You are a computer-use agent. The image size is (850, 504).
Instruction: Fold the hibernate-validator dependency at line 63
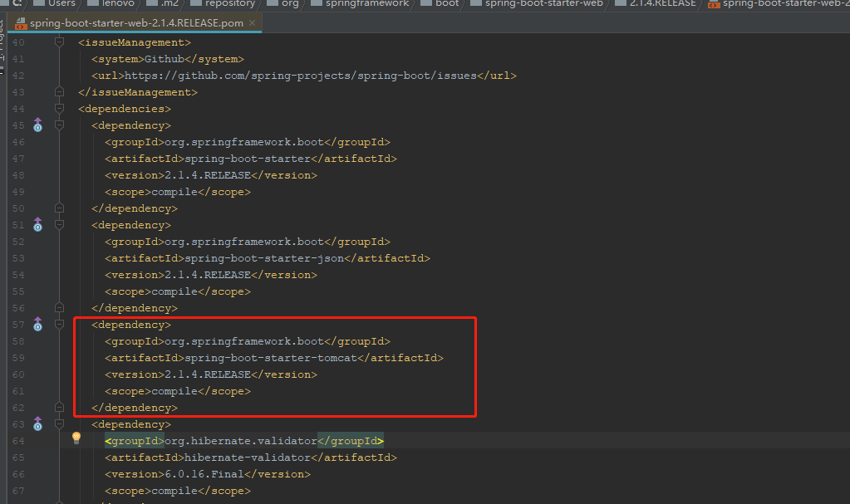60,424
